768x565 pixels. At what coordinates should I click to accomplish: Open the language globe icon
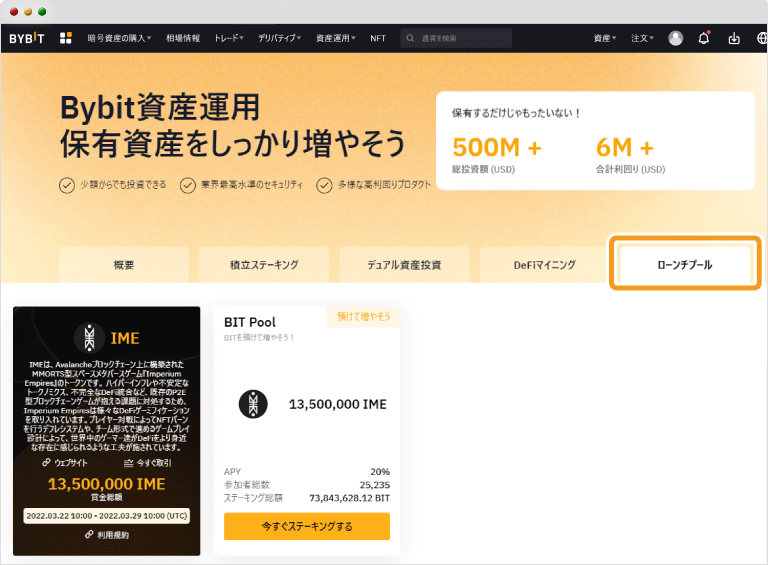pyautogui.click(x=762, y=38)
